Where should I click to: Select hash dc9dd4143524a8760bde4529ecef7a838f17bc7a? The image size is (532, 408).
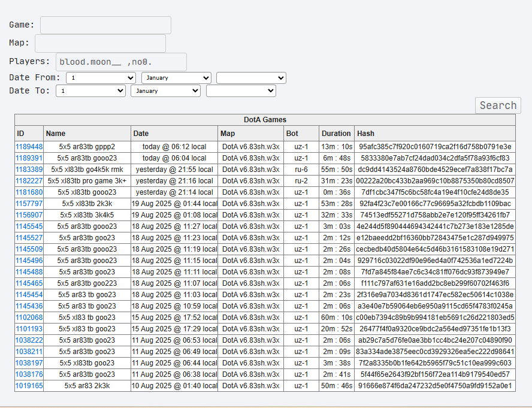pos(435,170)
